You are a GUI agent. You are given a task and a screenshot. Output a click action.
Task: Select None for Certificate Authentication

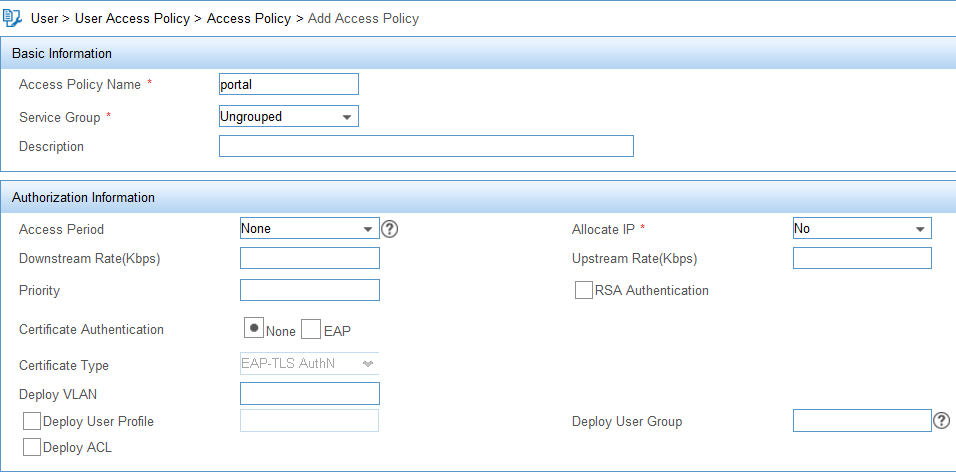click(254, 327)
